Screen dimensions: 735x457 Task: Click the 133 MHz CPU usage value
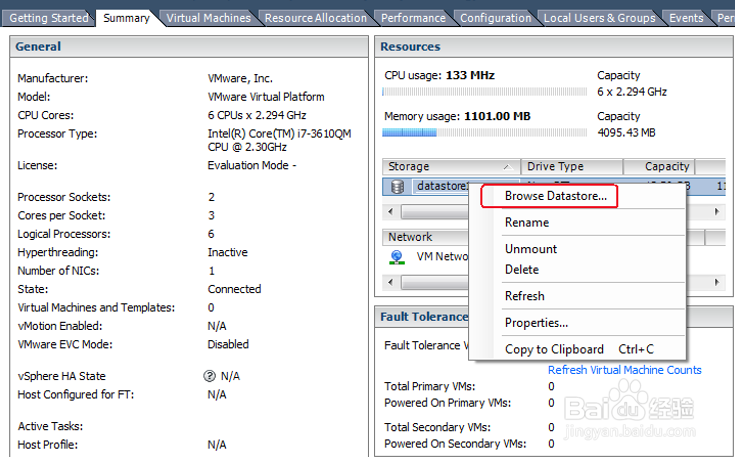click(x=470, y=75)
